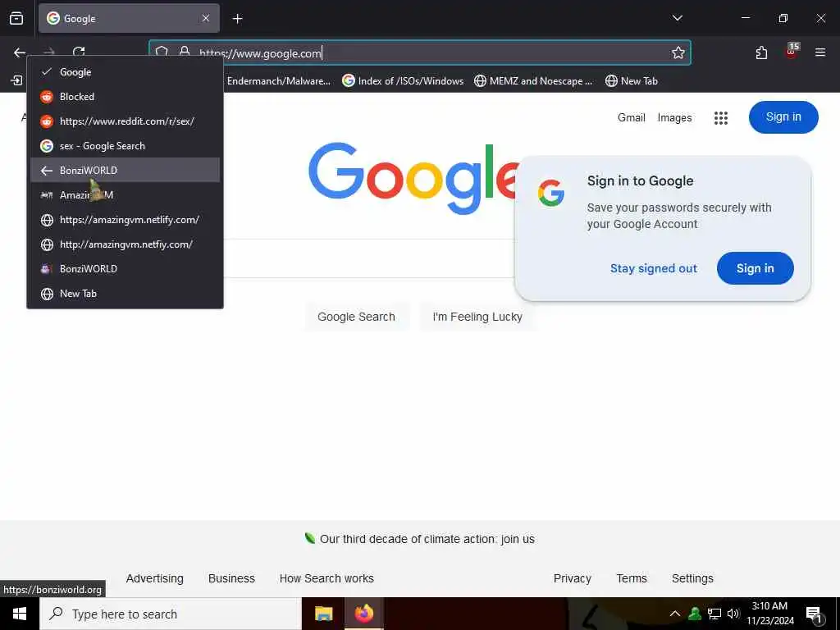Screen dimensions: 840x630
Task: Open Google apps grid icon
Action: pyautogui.click(x=720, y=118)
